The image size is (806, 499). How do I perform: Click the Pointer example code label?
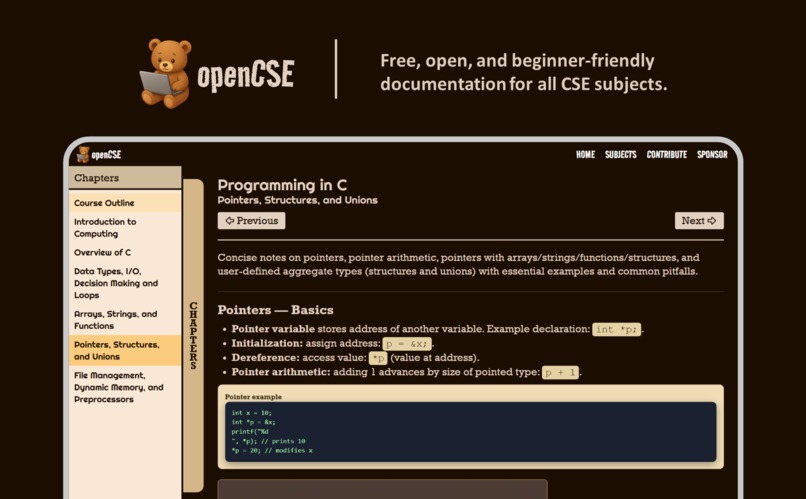tap(253, 397)
